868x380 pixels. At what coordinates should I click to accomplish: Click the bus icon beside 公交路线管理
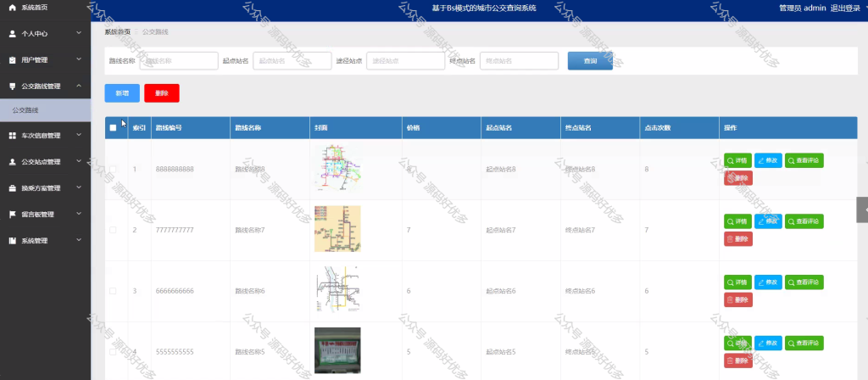[12, 87]
